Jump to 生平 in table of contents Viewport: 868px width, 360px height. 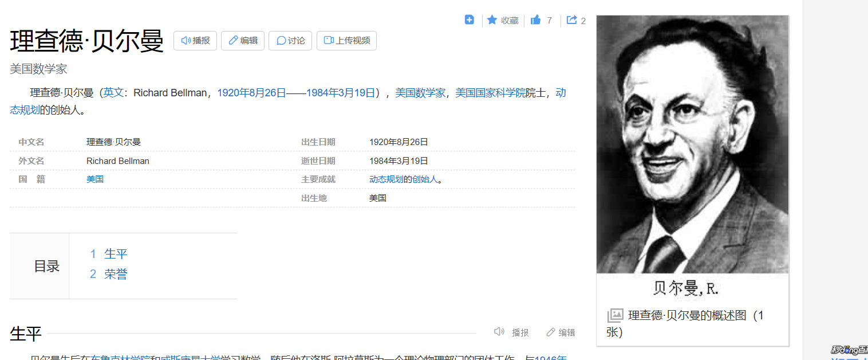click(x=116, y=254)
